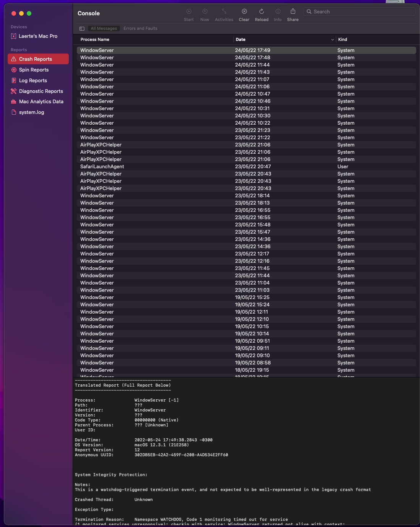Select WindowServer report dated 23/05/22 11:03
420x527 pixels.
[246, 290]
